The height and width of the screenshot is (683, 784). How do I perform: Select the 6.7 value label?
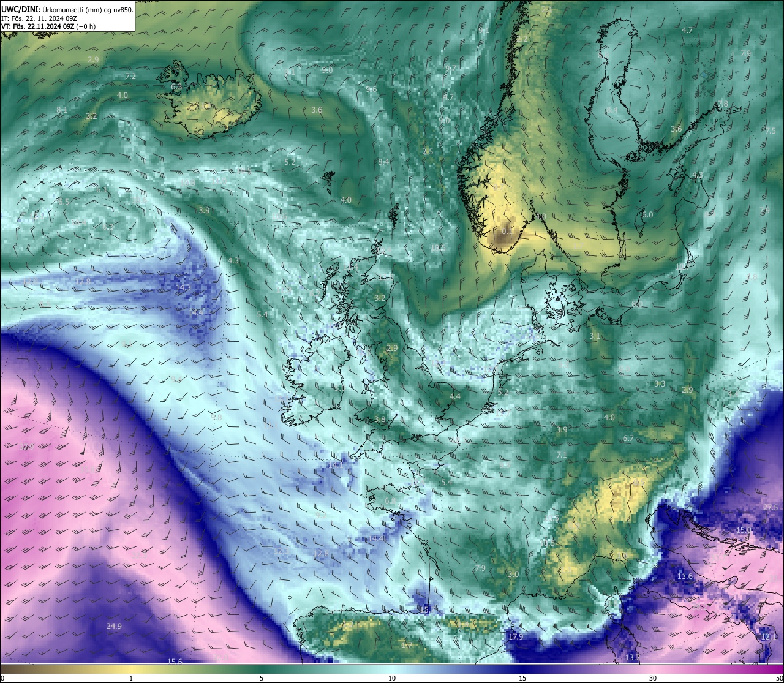click(628, 438)
